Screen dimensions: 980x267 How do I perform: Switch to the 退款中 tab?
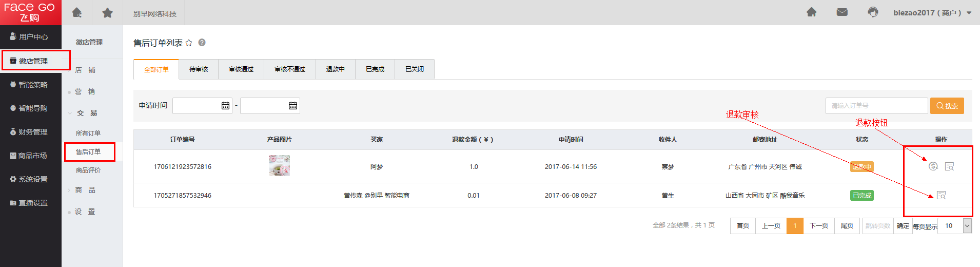click(x=336, y=69)
